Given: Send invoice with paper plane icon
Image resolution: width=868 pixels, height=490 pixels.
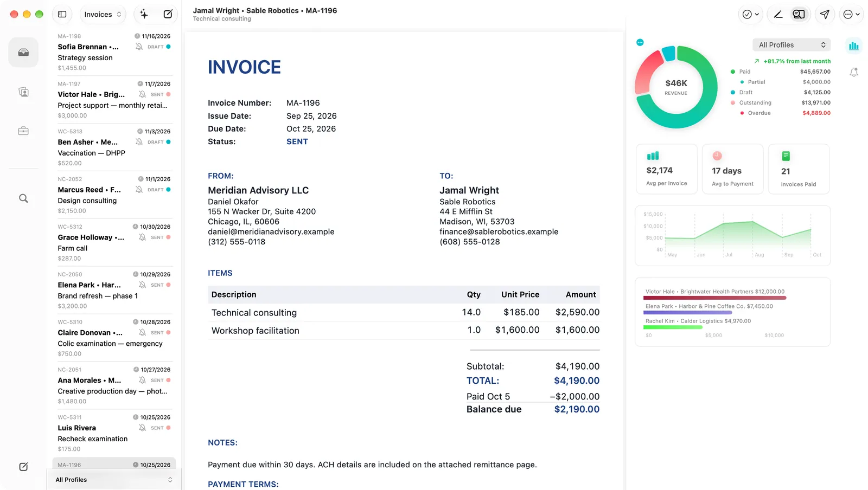Looking at the screenshot, I should [x=825, y=15].
